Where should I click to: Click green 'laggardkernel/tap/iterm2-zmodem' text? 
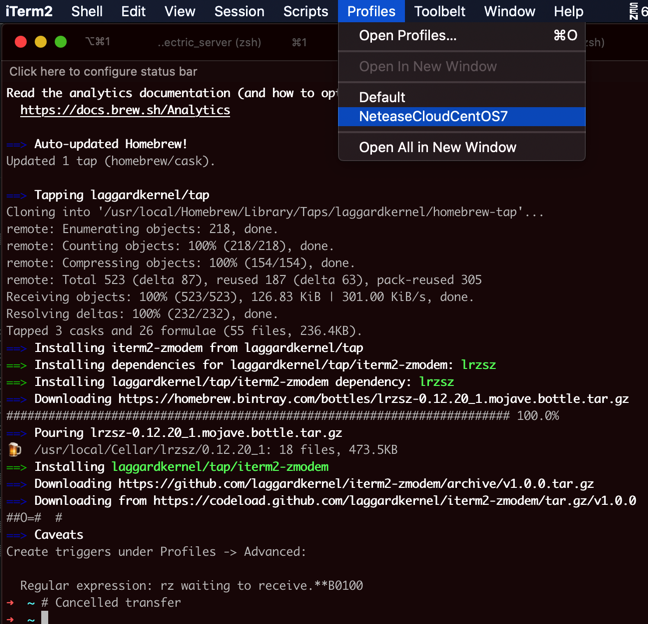(x=220, y=467)
